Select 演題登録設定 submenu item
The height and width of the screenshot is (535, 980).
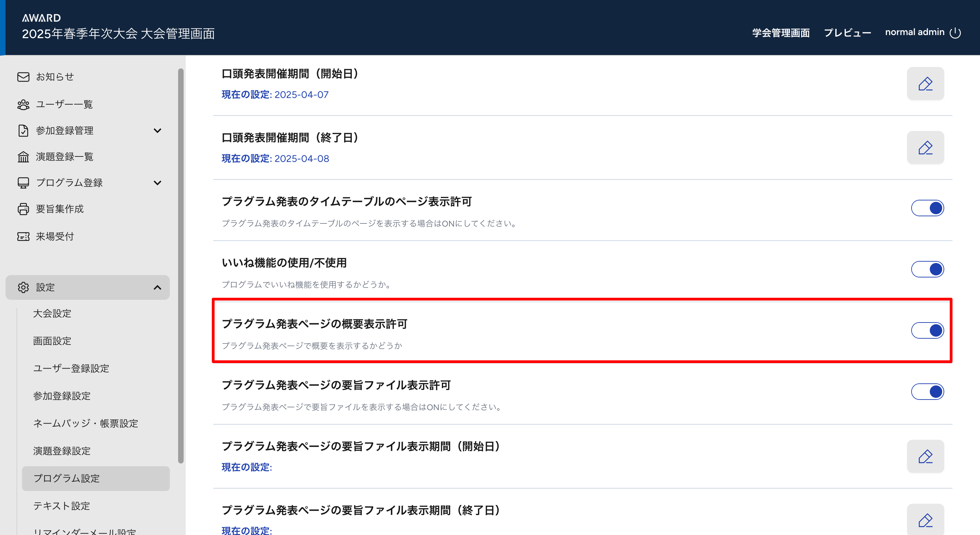pyautogui.click(x=62, y=451)
